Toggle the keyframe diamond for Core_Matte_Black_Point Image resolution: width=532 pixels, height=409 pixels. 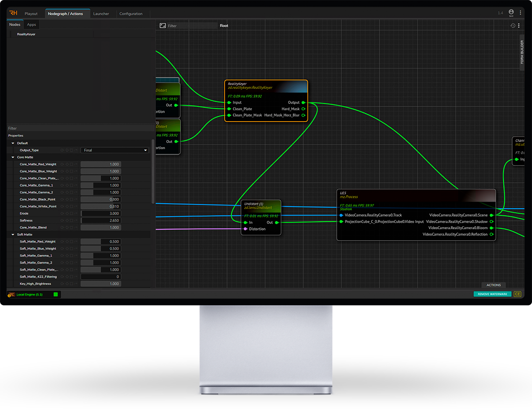tap(67, 199)
